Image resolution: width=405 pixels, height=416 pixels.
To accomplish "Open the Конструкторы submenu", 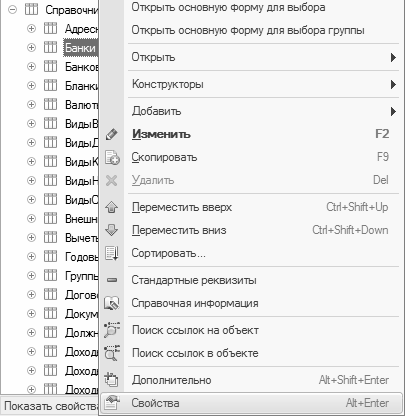I will click(263, 84).
